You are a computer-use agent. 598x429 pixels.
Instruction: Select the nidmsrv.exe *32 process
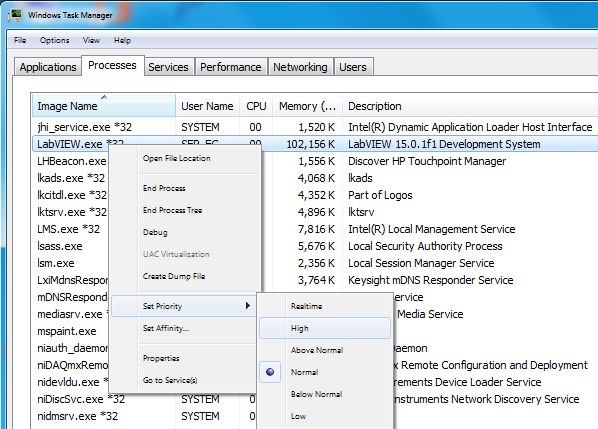click(78, 416)
